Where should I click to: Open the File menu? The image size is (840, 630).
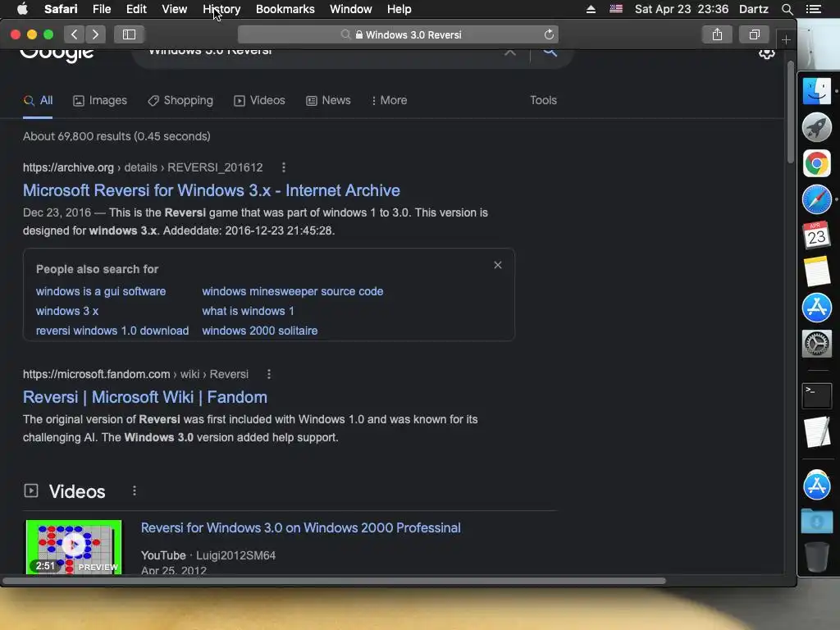pyautogui.click(x=101, y=9)
